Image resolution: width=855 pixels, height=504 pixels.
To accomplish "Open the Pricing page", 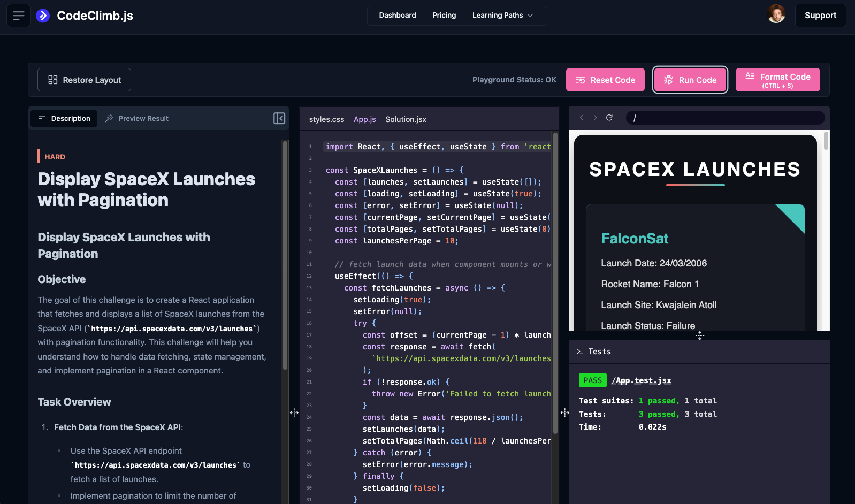I will [x=444, y=16].
